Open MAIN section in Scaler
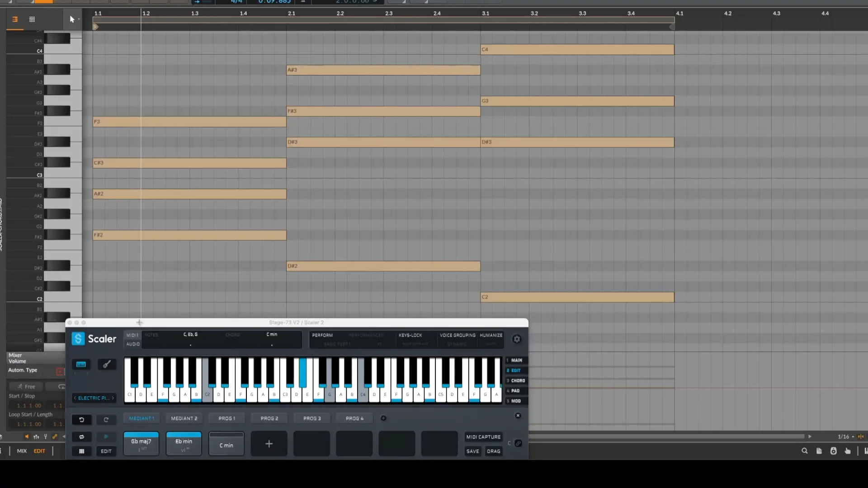The width and height of the screenshot is (868, 488). [516, 361]
